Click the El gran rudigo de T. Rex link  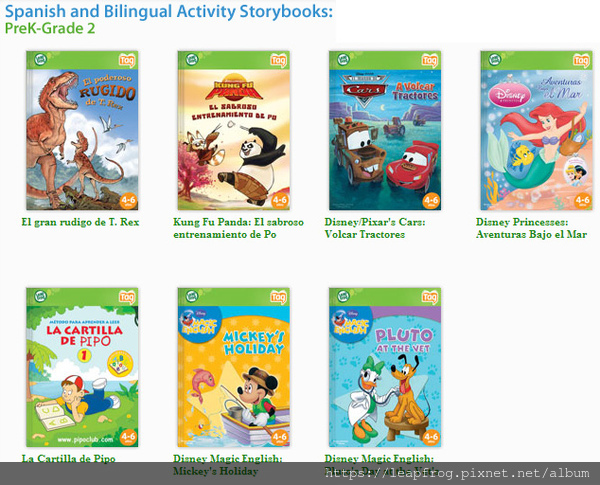pos(80,222)
